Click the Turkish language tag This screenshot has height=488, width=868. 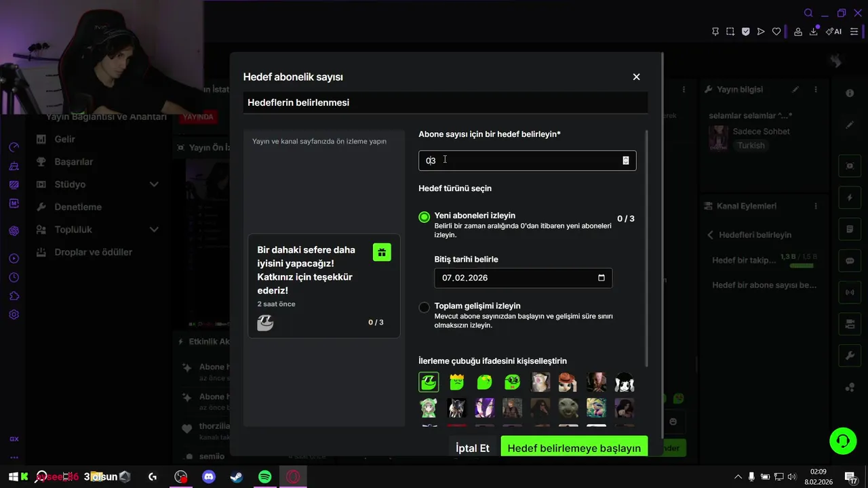[x=751, y=146]
